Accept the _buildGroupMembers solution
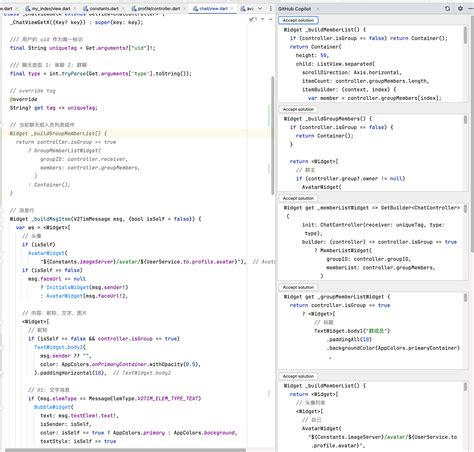 298,109
